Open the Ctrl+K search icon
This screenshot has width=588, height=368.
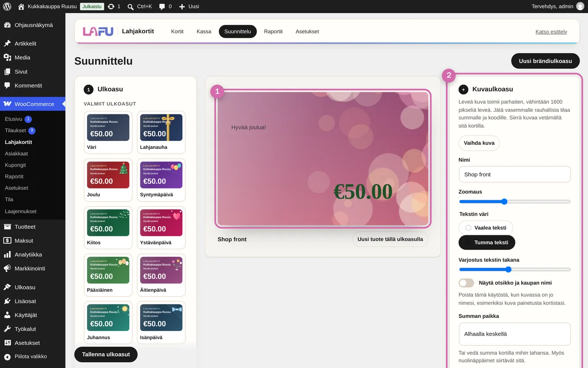pos(131,7)
